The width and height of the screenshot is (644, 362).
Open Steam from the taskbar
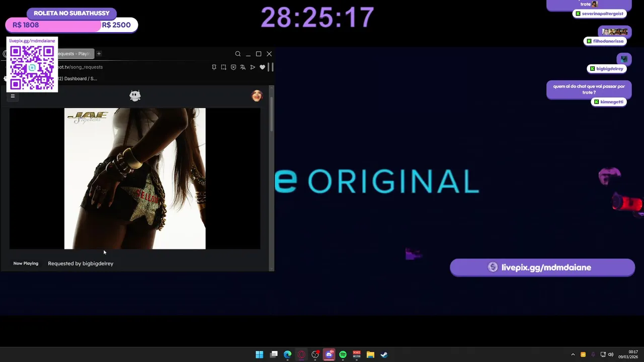click(384, 354)
